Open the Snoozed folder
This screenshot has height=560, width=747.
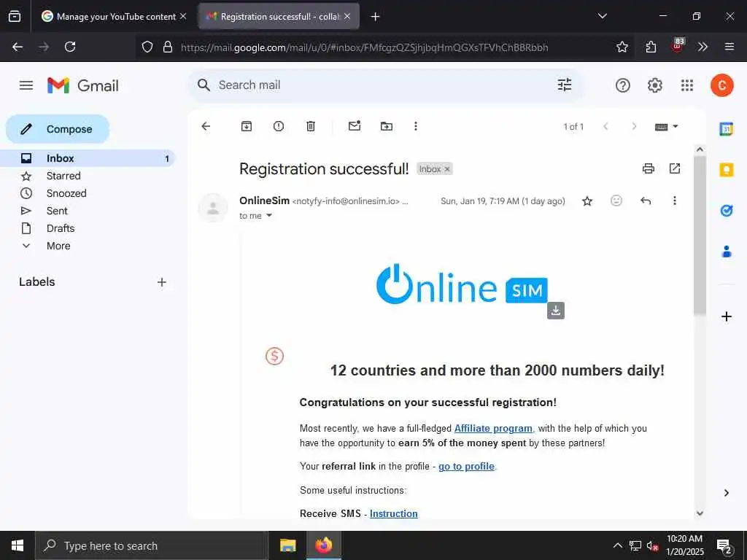[x=66, y=193]
